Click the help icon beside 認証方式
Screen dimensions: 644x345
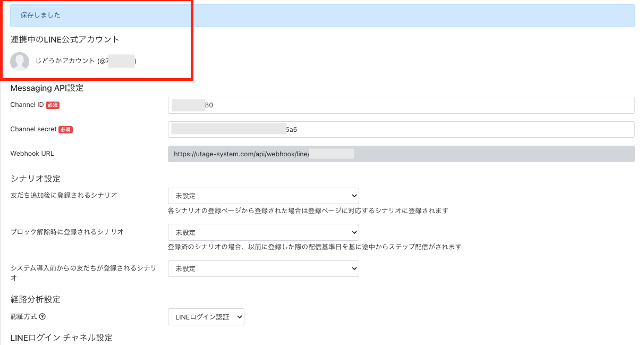[42, 317]
